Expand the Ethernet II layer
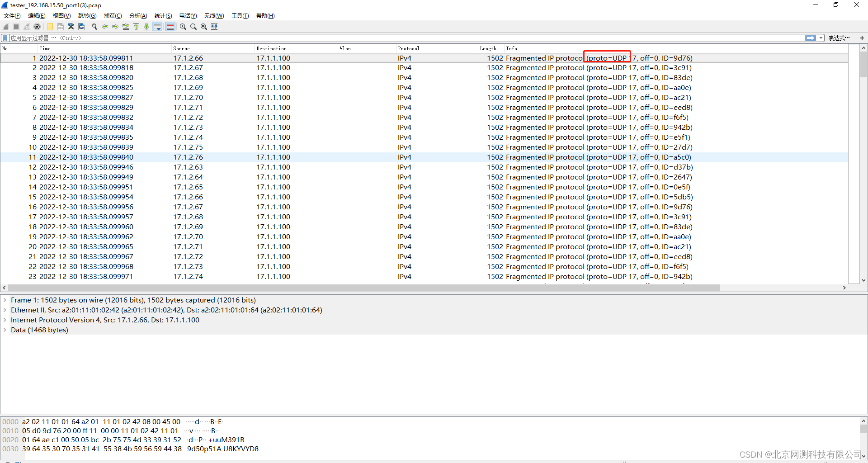The height and width of the screenshot is (463, 868). (5, 310)
